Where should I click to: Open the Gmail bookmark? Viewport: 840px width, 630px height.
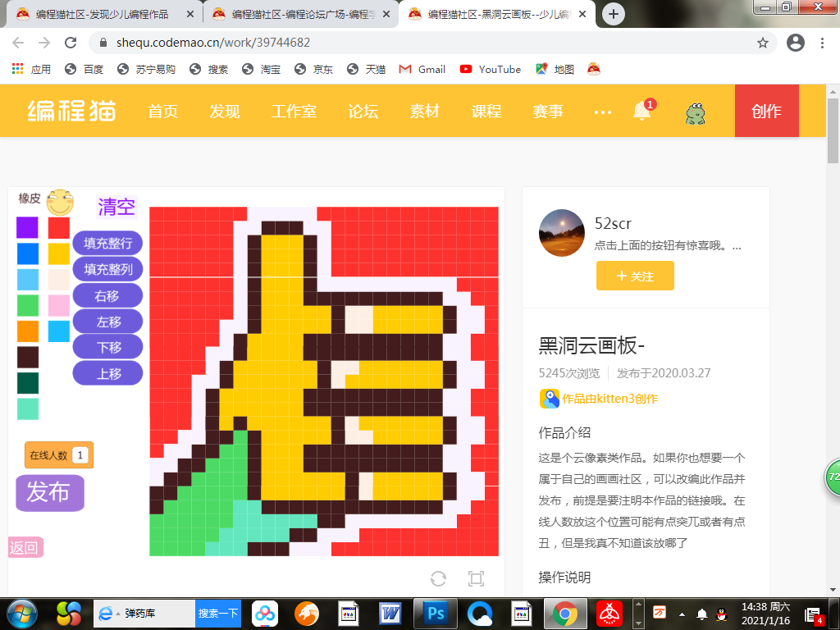coord(422,69)
